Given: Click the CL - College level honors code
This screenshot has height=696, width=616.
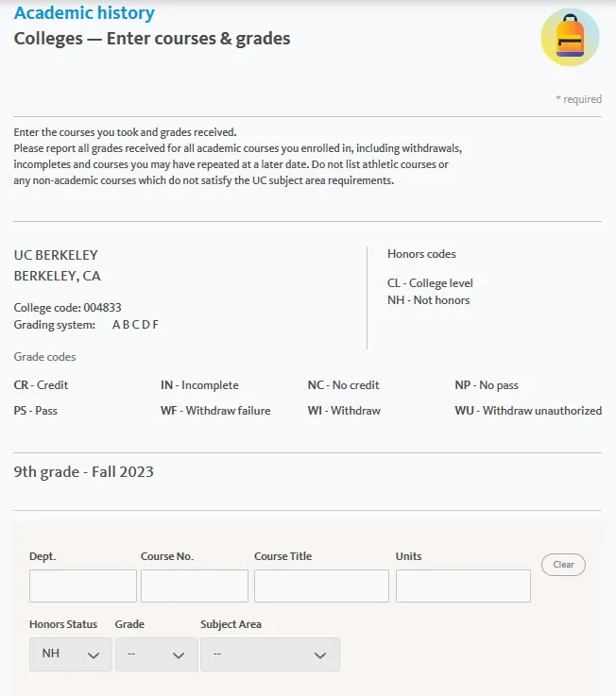Looking at the screenshot, I should point(430,283).
